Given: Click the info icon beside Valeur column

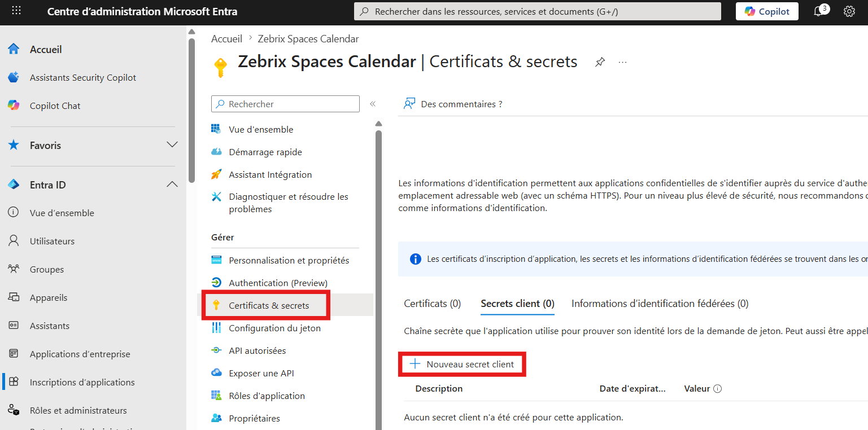Looking at the screenshot, I should click(717, 389).
